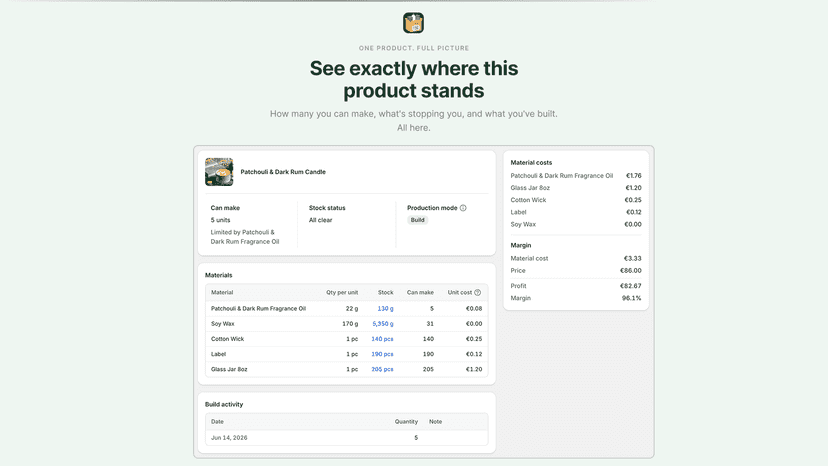Open the 5,350 g Soy Wax stock link
The image size is (828, 466).
tap(383, 324)
